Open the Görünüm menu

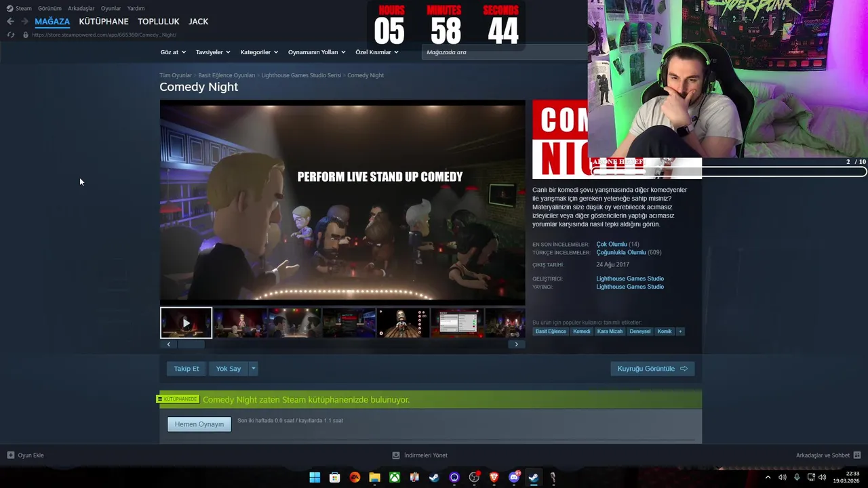point(50,8)
